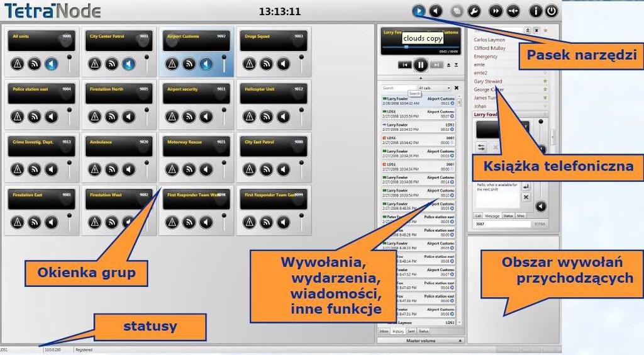This screenshot has height=355, width=644.
Task: Click warning triangle on Firestation North group
Action: click(94, 116)
